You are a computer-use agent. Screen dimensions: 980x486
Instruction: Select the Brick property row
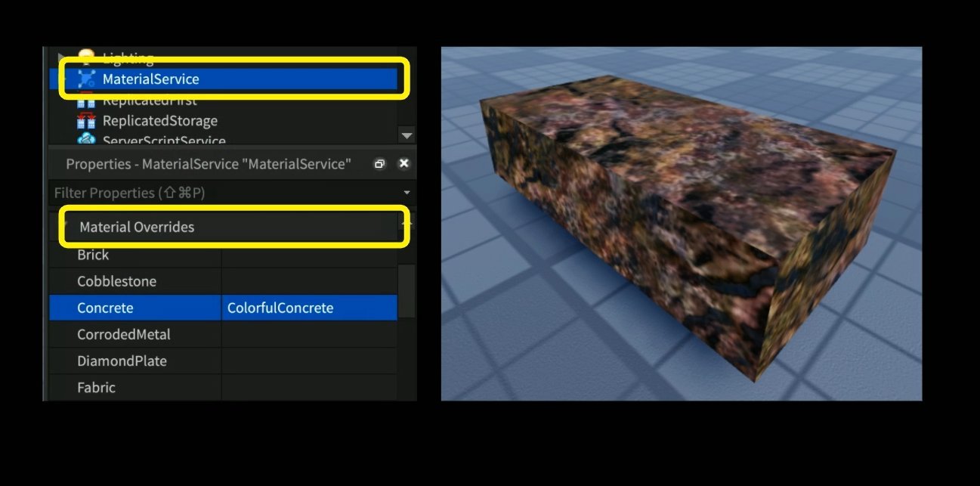coord(223,255)
